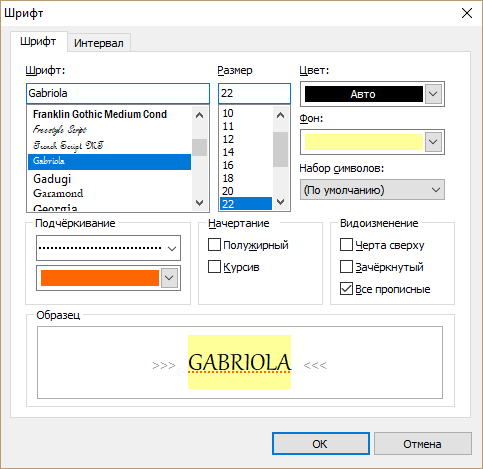Click the Отмена button

coord(422,444)
